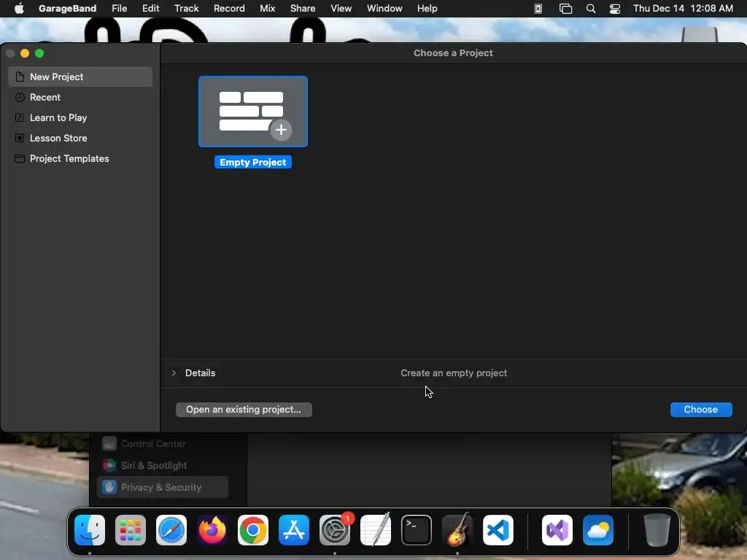Click the Stage Manager windows icon in menu bar

tap(565, 9)
